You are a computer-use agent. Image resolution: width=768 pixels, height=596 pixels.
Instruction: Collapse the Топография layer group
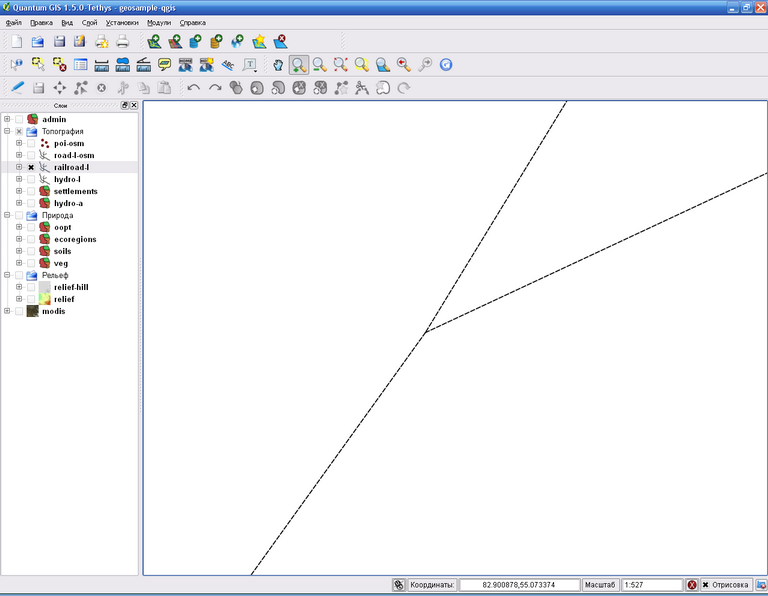[x=7, y=131]
